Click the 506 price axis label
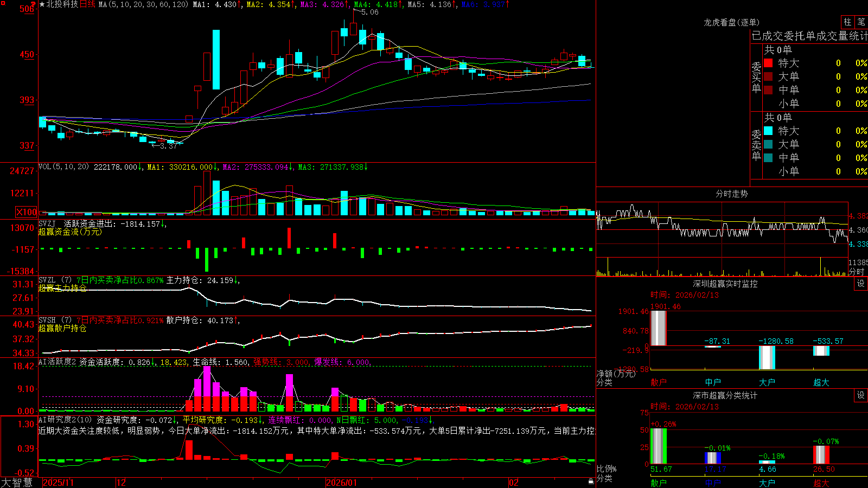 tap(27, 9)
